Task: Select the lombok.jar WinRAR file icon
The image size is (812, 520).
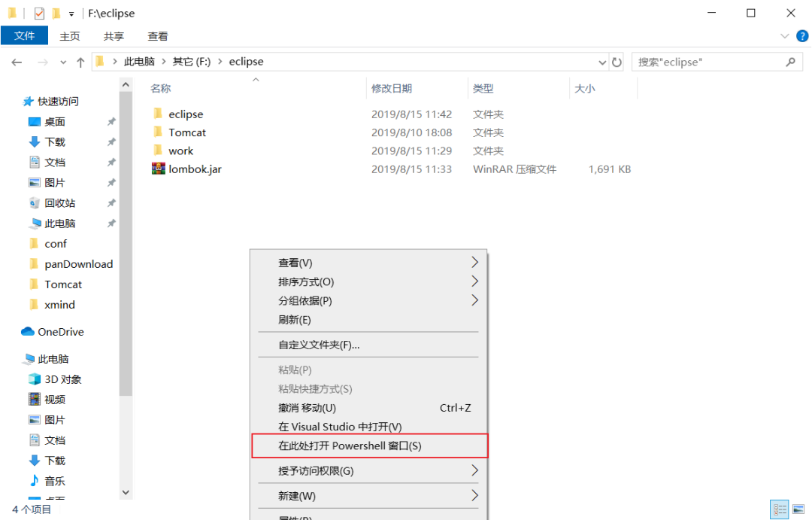Action: [159, 169]
